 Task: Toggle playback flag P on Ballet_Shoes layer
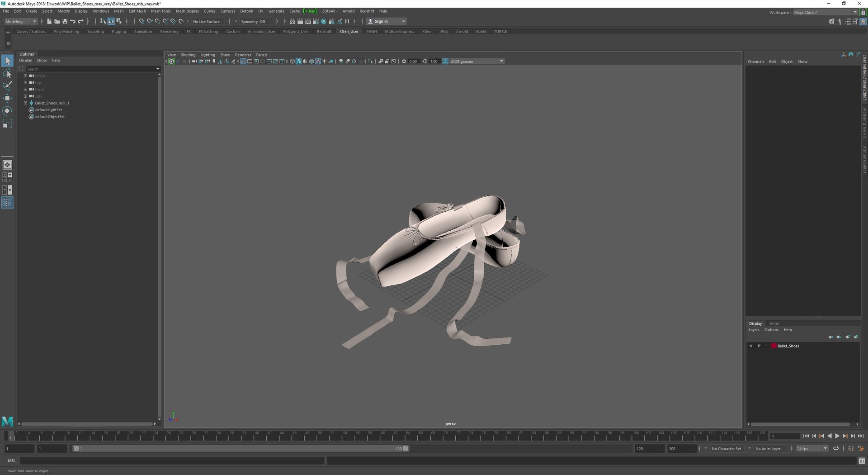click(x=759, y=346)
